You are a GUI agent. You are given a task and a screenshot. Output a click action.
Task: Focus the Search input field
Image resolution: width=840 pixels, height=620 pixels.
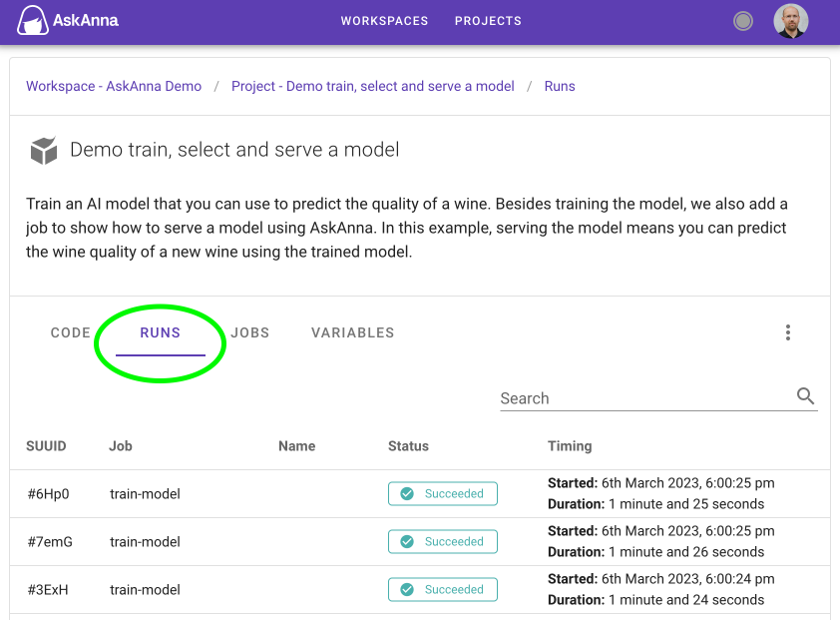(x=645, y=398)
